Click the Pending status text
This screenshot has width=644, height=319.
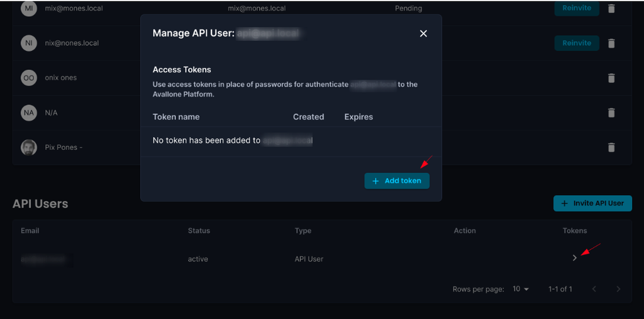pos(408,8)
